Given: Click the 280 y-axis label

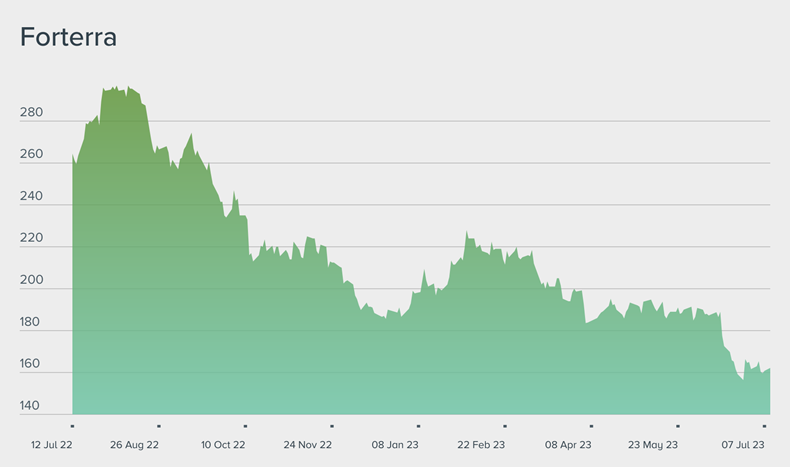Looking at the screenshot, I should pyautogui.click(x=31, y=113).
